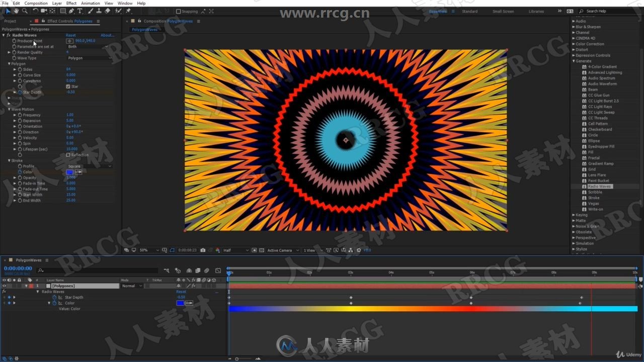Click the Draft 3D icon in timeline
Viewport: 644px width, 362px height.
pyautogui.click(x=178, y=270)
